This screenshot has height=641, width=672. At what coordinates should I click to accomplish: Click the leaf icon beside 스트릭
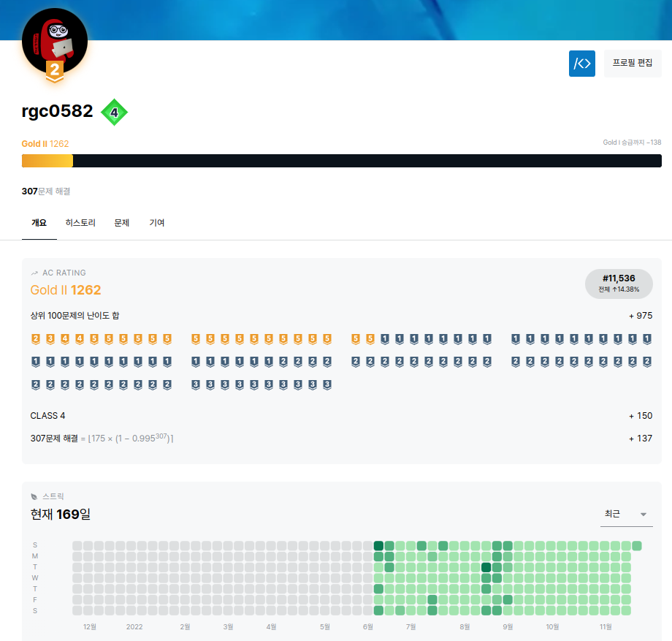pyautogui.click(x=34, y=496)
